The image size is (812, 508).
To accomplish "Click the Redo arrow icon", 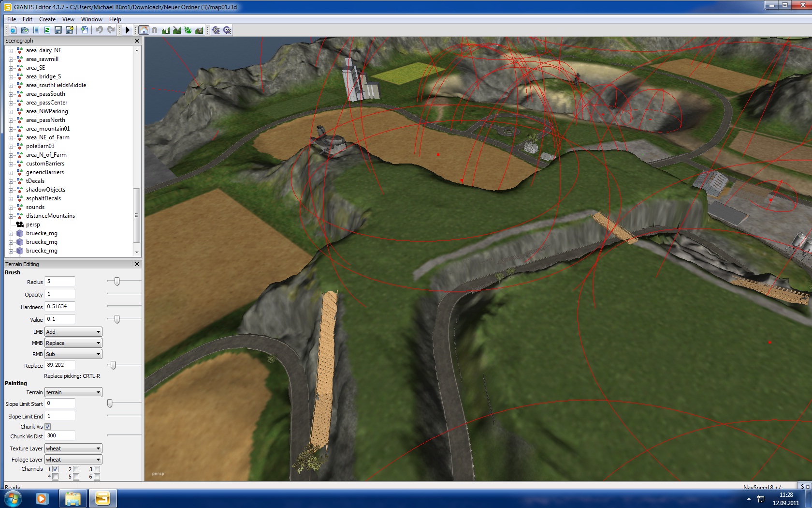I will click(111, 30).
